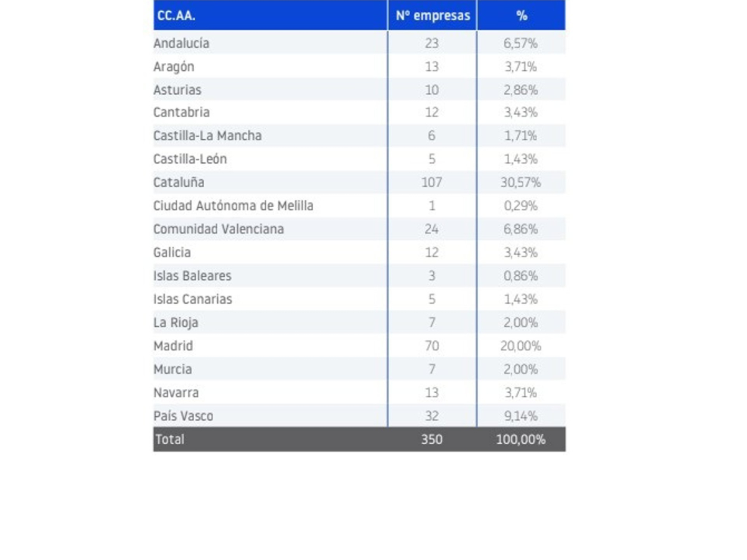Select the Islas Baleares cell
The height and width of the screenshot is (560, 747).
tap(192, 276)
